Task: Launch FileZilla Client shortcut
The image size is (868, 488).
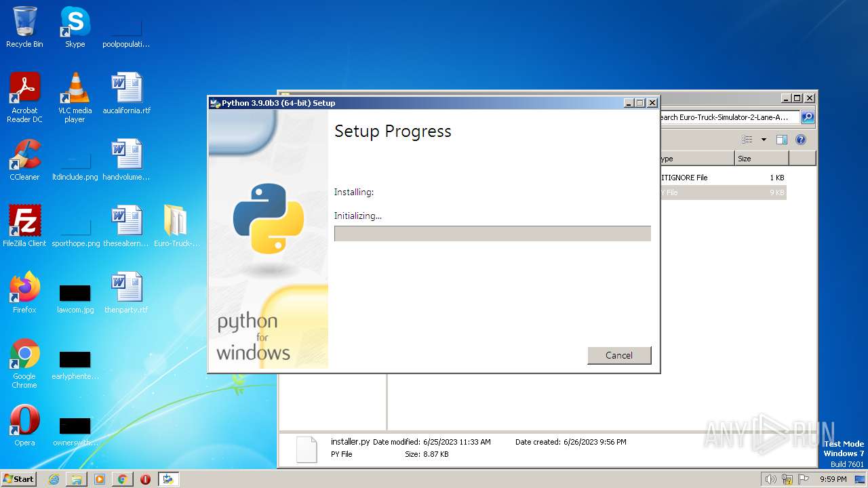Action: point(24,226)
